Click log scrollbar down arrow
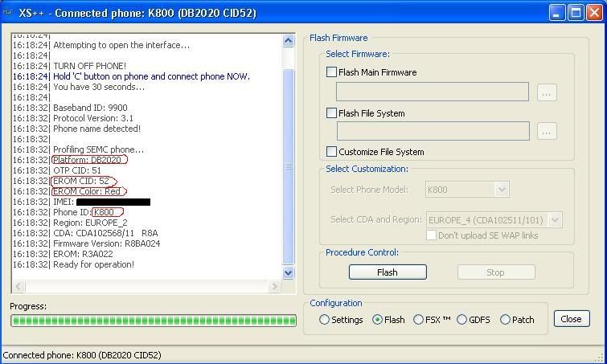This screenshot has height=364, width=607. 288,272
